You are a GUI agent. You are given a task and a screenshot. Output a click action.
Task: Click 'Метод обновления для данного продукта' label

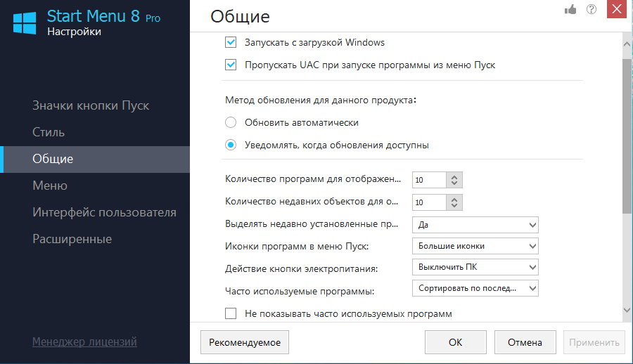[321, 100]
